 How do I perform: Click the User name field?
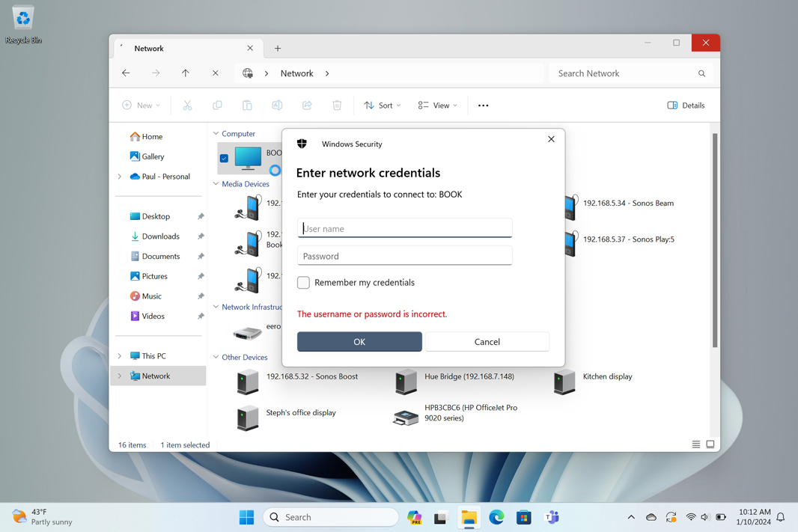(404, 228)
